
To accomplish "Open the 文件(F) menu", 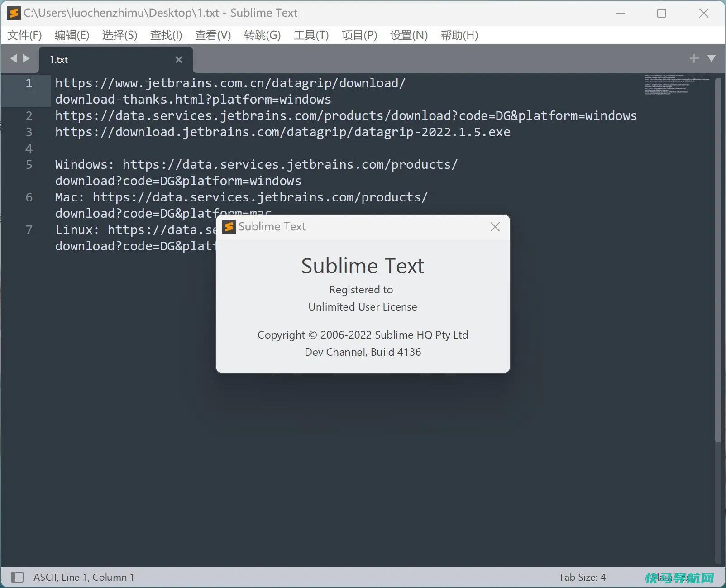I will tap(25, 35).
